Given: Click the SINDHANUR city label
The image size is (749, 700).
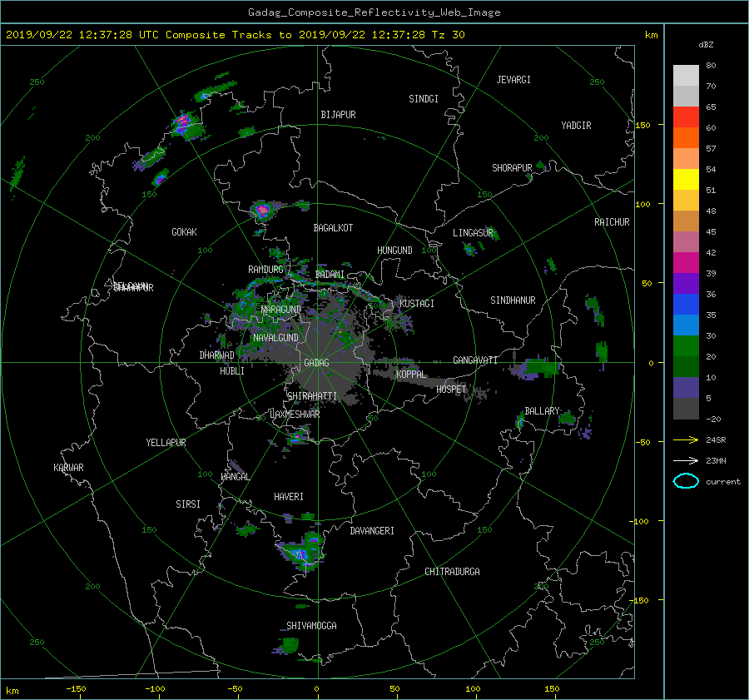Looking at the screenshot, I should tap(513, 300).
